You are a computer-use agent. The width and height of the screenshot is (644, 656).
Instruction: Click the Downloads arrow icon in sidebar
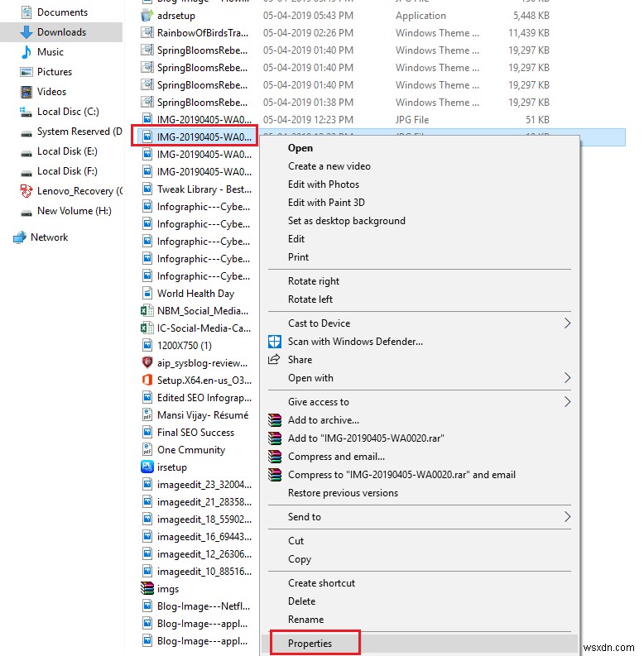tap(26, 32)
